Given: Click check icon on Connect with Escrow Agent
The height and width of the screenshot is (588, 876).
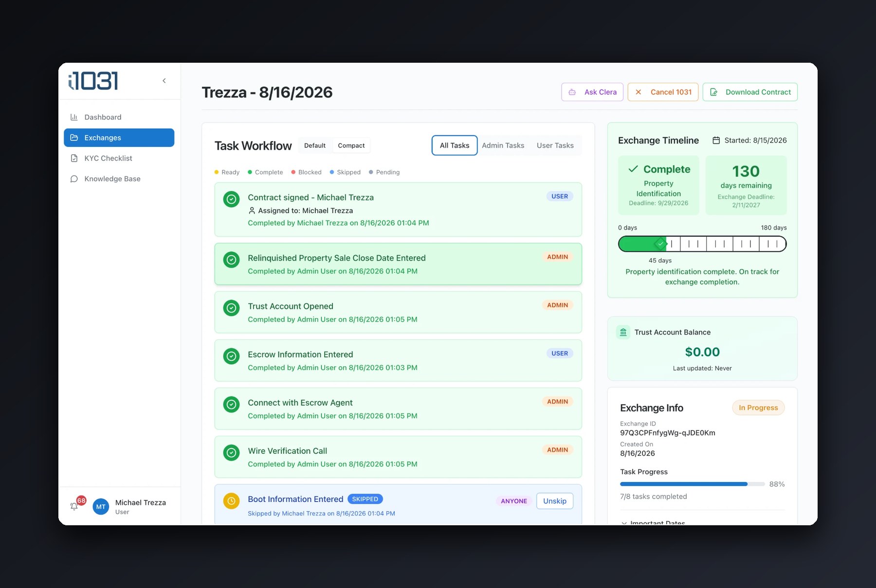Looking at the screenshot, I should pos(232,404).
